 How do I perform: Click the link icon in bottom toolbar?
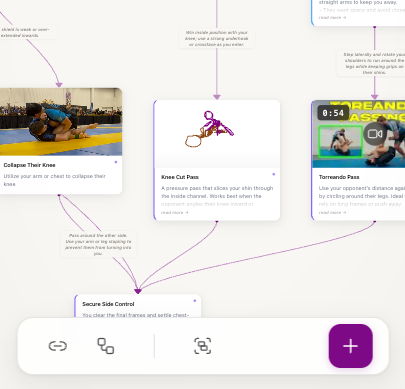point(58,346)
